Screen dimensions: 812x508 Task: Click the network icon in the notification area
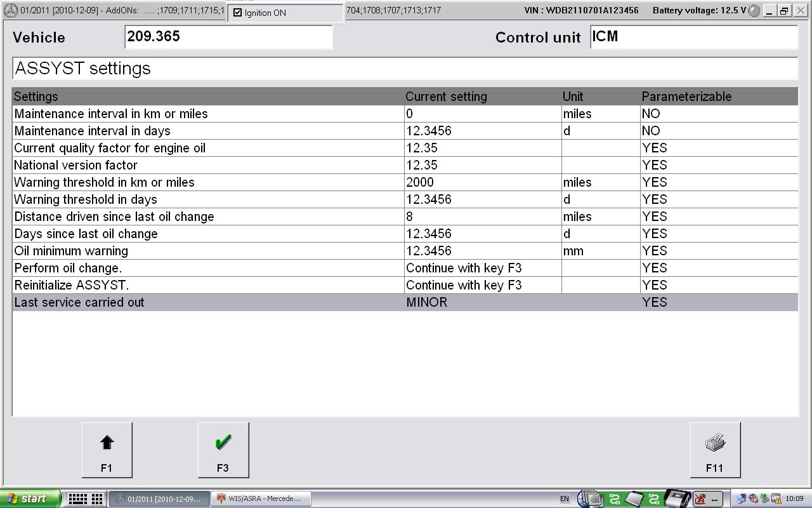tap(741, 499)
